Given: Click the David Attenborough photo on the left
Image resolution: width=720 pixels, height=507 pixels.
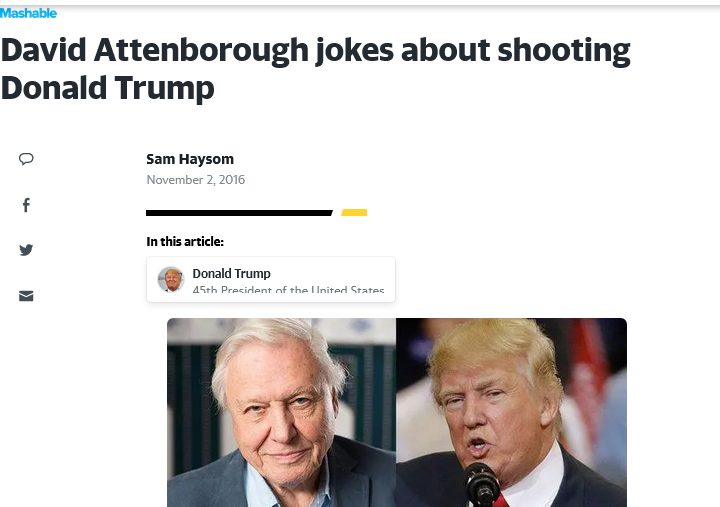Looking at the screenshot, I should (x=281, y=412).
